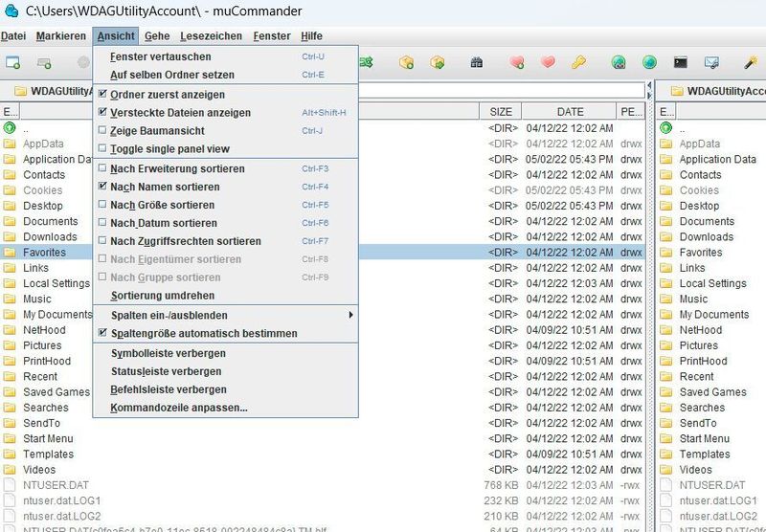Screen dimensions: 766x532
Task: Select Nach Größe sortieren
Action: pos(225,205)
